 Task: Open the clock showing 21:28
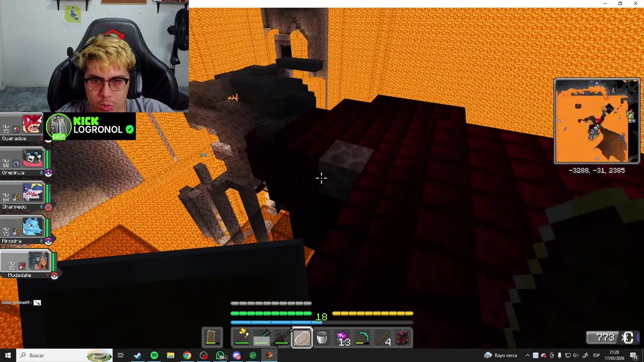click(x=614, y=355)
